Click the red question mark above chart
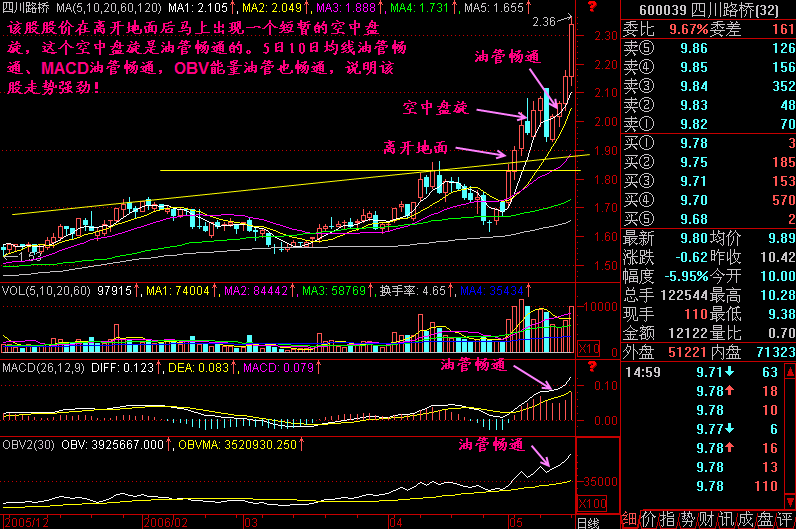796x529 pixels. click(591, 7)
